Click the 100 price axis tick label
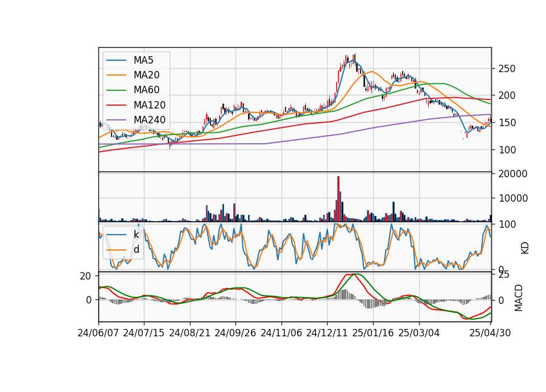Image resolution: width=546 pixels, height=392 pixels. (x=507, y=150)
